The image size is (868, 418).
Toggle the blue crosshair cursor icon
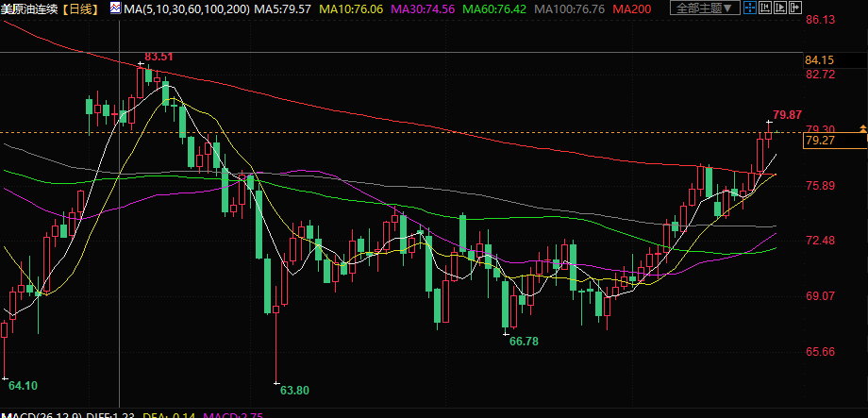[750, 8]
